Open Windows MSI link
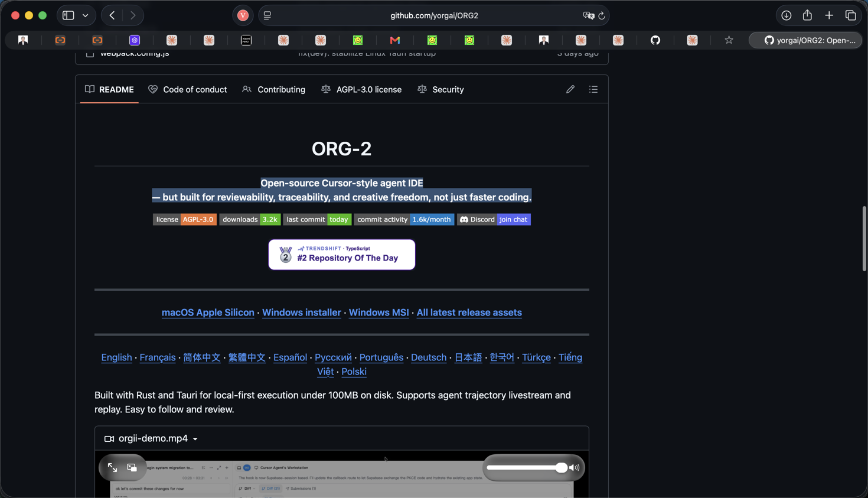Screen dimensions: 868x498 click(378, 313)
